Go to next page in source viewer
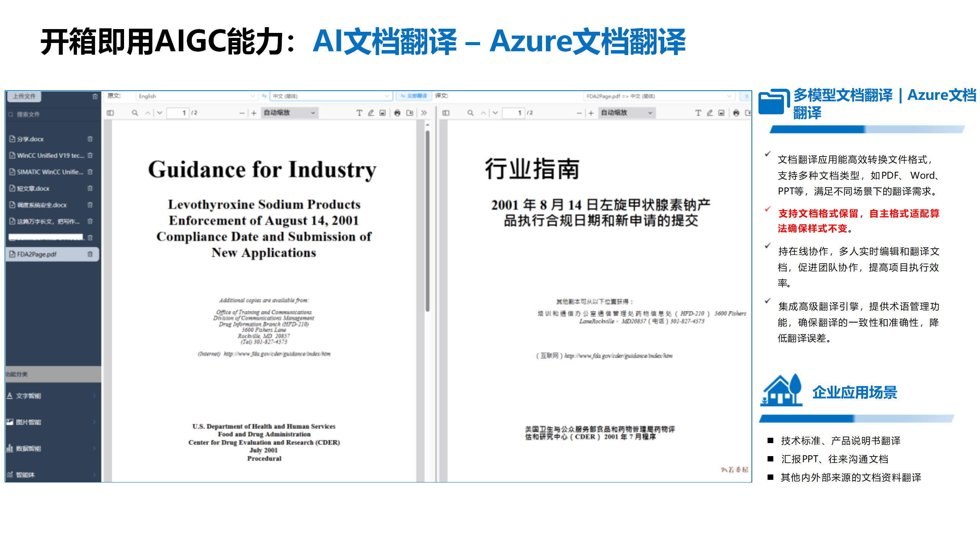 (x=160, y=113)
